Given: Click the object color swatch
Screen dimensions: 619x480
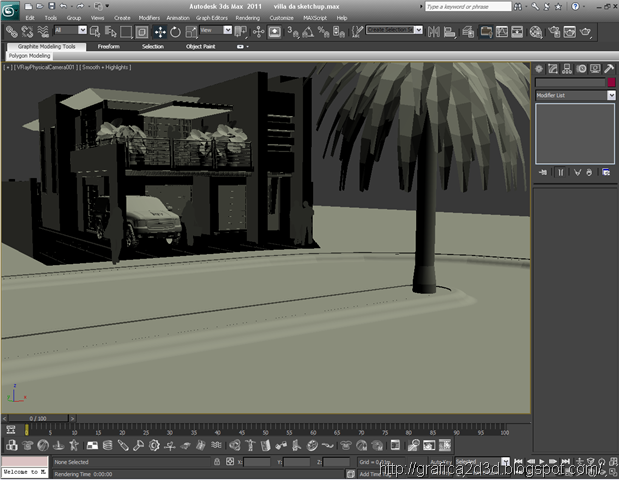Looking at the screenshot, I should (610, 82).
